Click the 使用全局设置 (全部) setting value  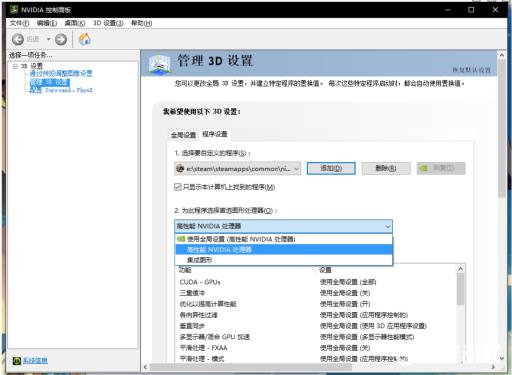pos(348,282)
